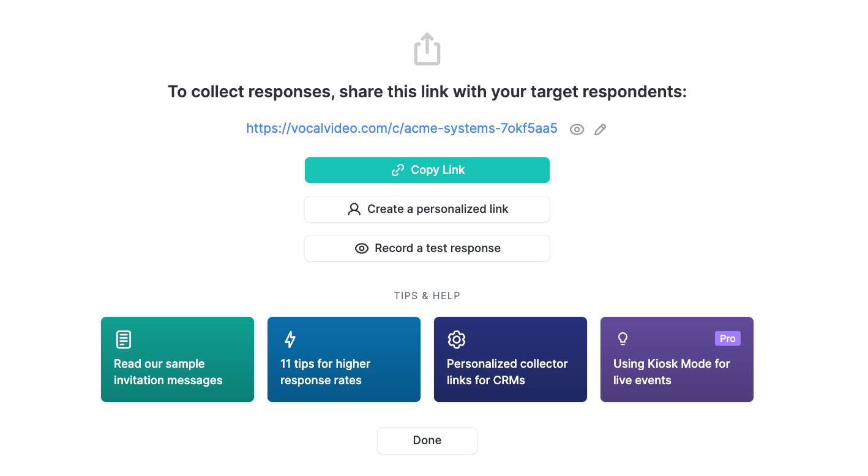Preview the link using the eye icon
This screenshot has height=476, width=868.
point(577,129)
